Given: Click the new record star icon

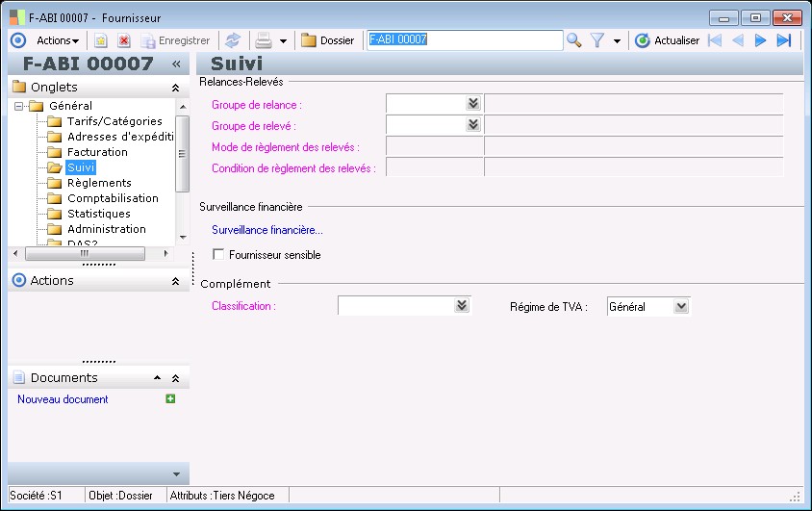Looking at the screenshot, I should point(100,40).
